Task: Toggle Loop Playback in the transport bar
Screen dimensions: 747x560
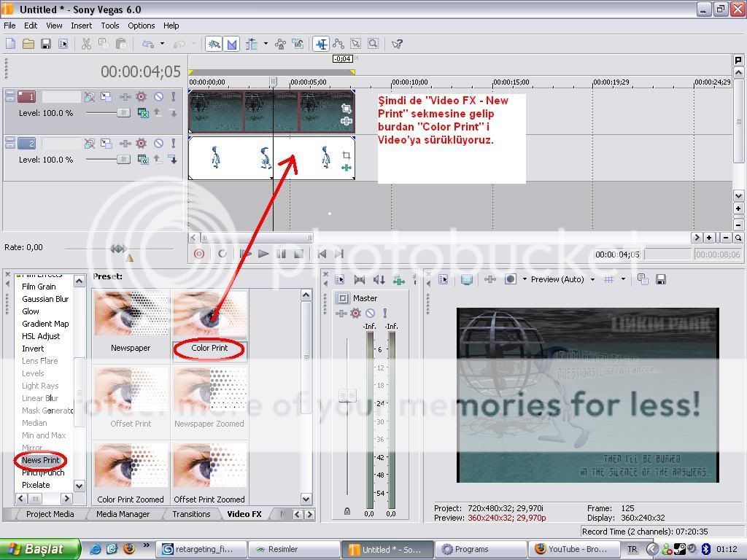Action: [222, 254]
